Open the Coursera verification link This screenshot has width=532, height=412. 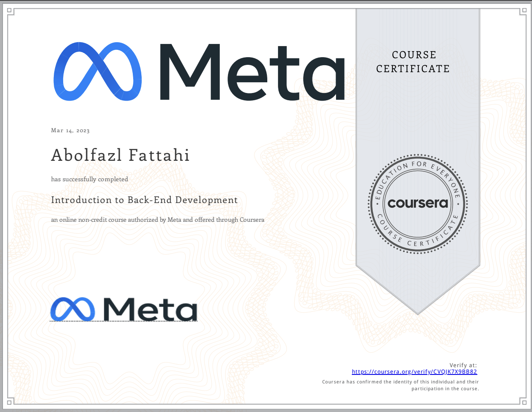coord(414,371)
